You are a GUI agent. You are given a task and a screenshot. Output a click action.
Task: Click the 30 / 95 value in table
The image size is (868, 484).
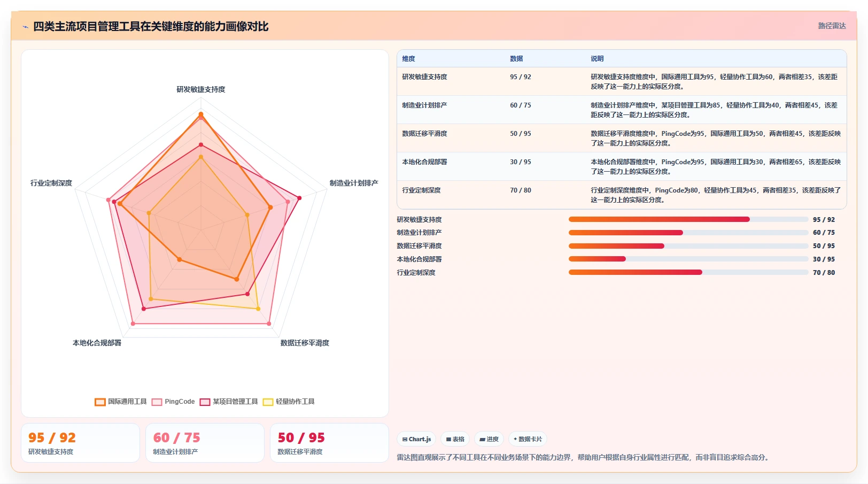pos(521,162)
